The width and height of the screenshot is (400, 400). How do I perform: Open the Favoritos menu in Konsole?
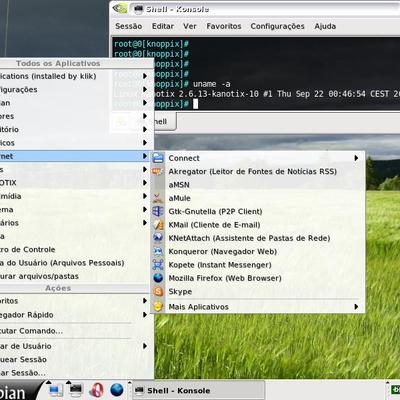tap(224, 26)
